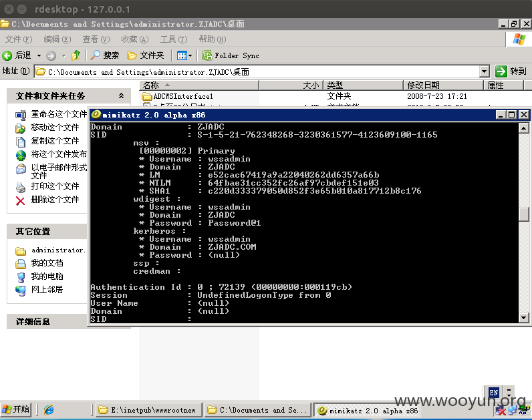
Task: Sort by 属性 column header
Action: [503, 85]
